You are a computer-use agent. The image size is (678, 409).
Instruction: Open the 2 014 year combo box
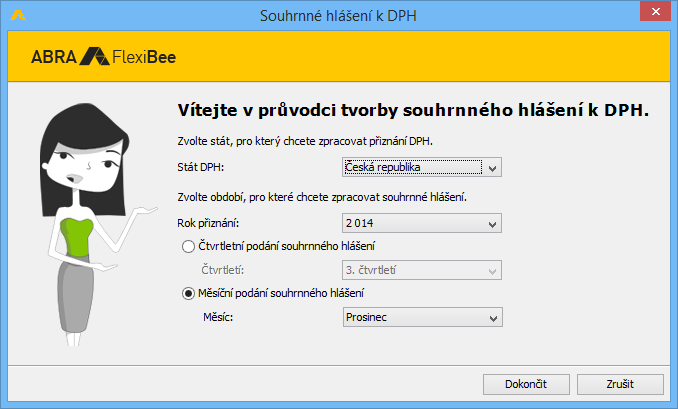pyautogui.click(x=422, y=223)
